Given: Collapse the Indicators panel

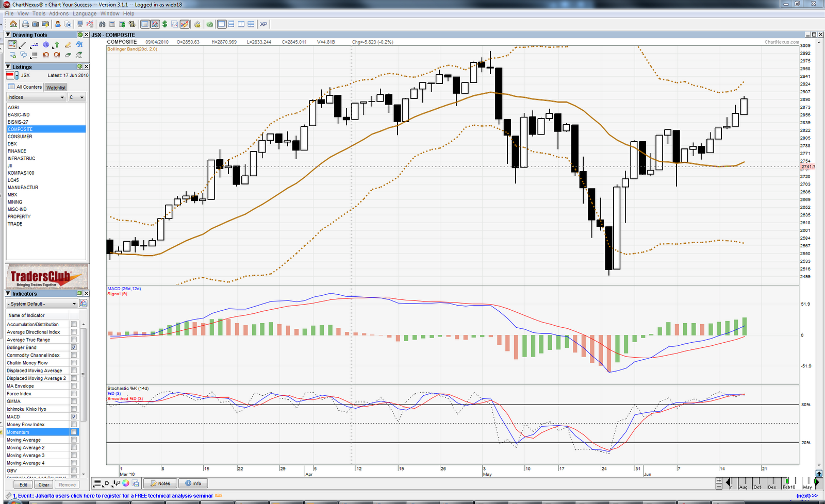Looking at the screenshot, I should pos(8,293).
